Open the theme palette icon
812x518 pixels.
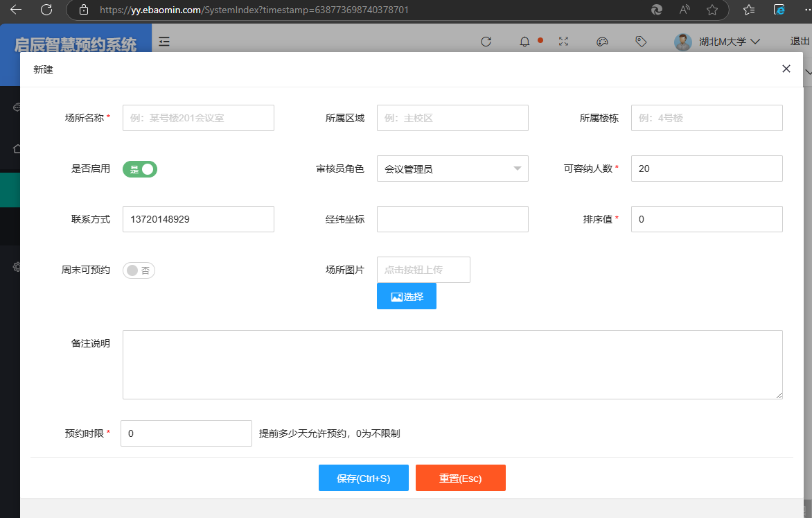coord(602,42)
